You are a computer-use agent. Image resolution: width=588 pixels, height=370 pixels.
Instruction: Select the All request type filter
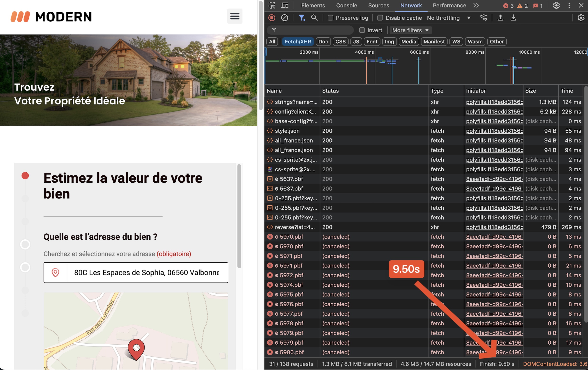(x=272, y=41)
